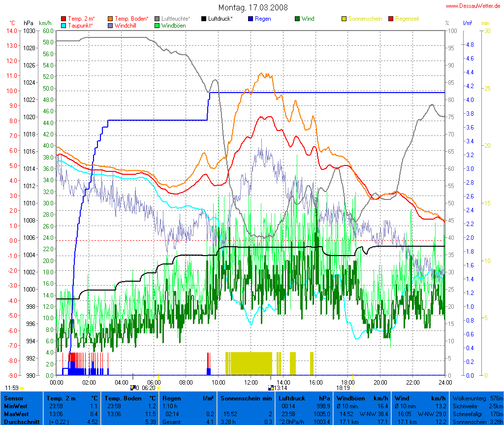This screenshot has width=504, height=425.
Task: Click the Windböen km/h table header
Action: [362, 398]
